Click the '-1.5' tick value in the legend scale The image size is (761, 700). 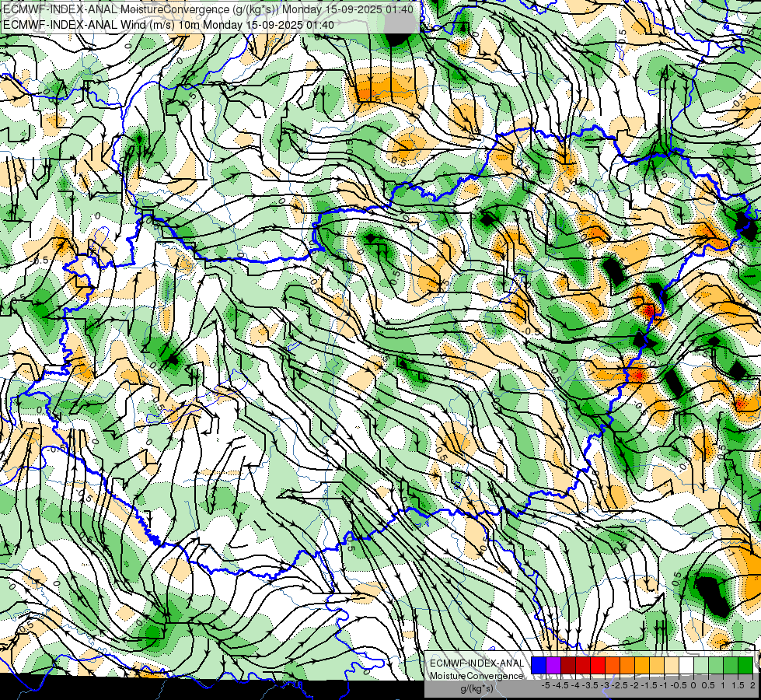click(x=649, y=685)
